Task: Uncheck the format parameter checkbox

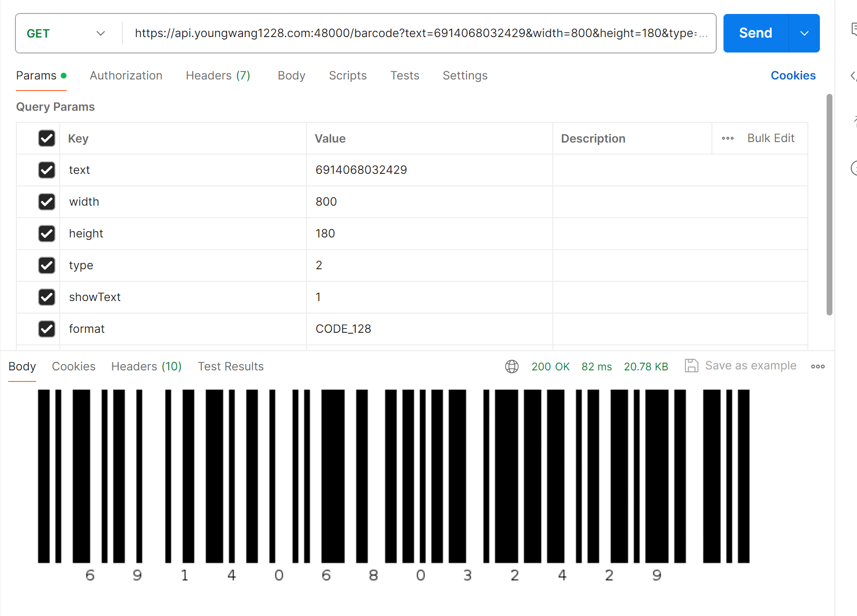Action: pos(47,329)
